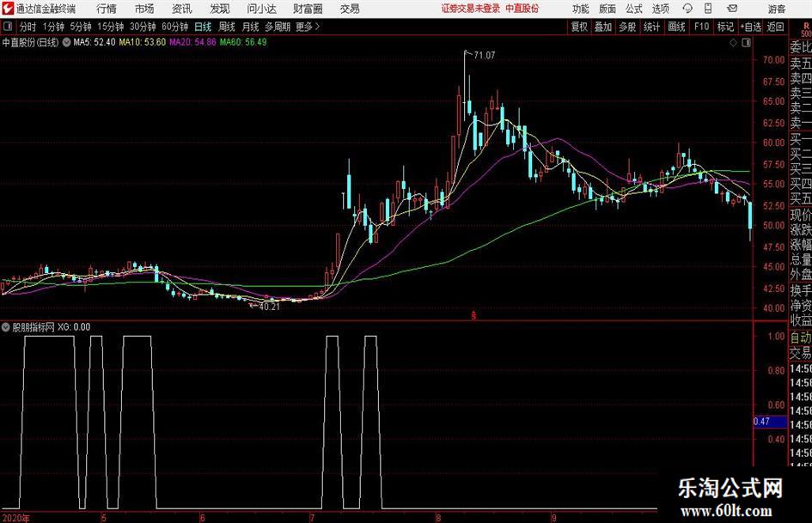
Task: Switch to the 30分钟 period tab
Action: point(143,27)
